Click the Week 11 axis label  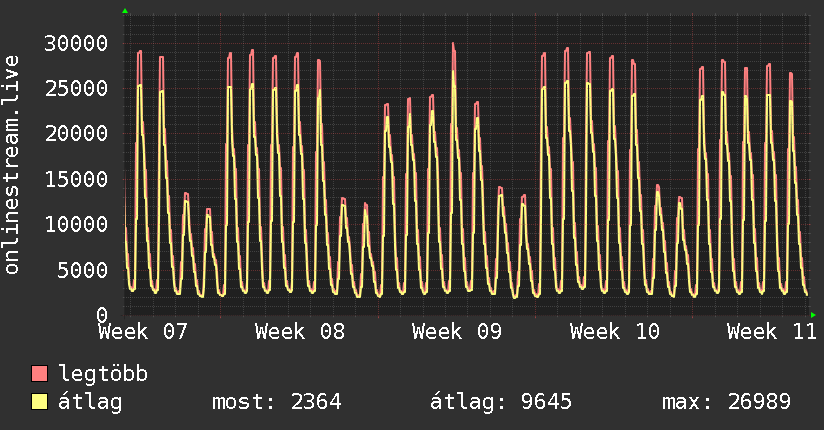coord(772,332)
